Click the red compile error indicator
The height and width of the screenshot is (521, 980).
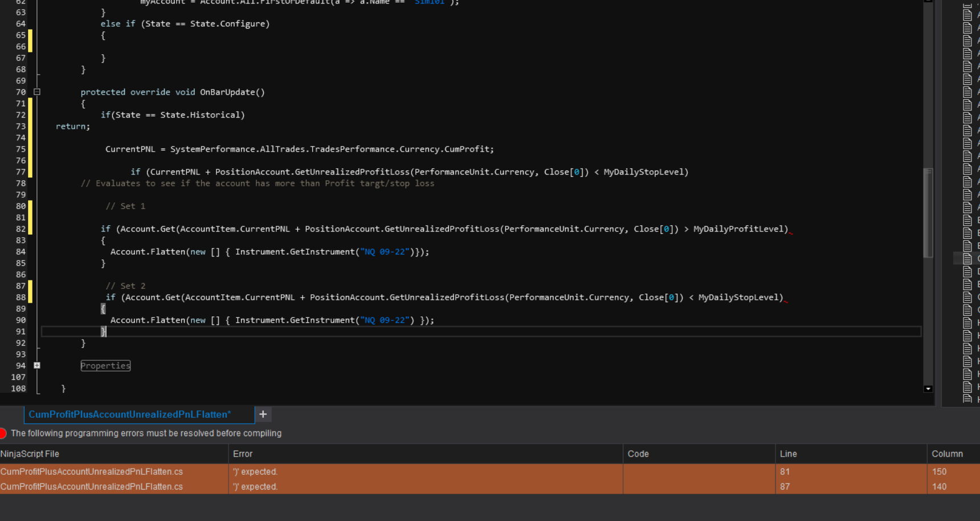click(3, 433)
